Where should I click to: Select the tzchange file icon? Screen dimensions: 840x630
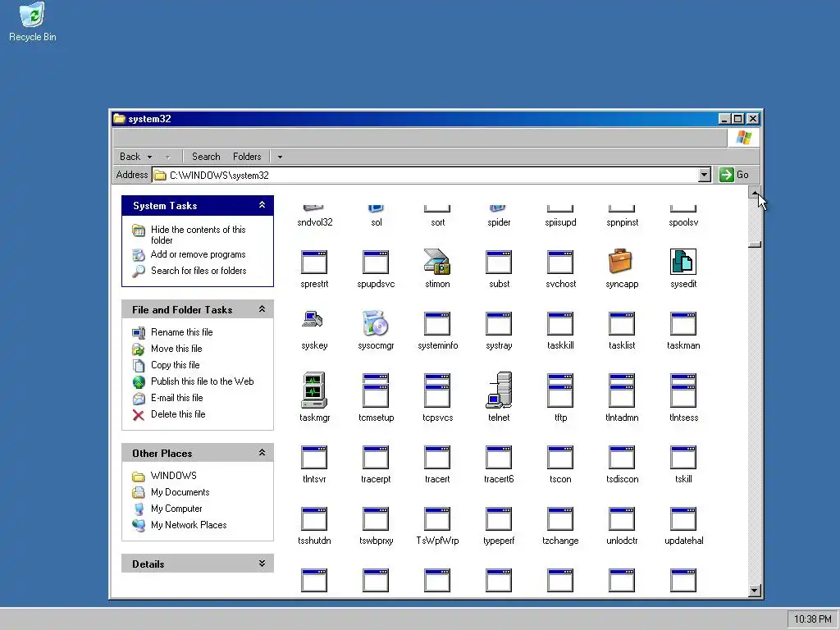560,519
